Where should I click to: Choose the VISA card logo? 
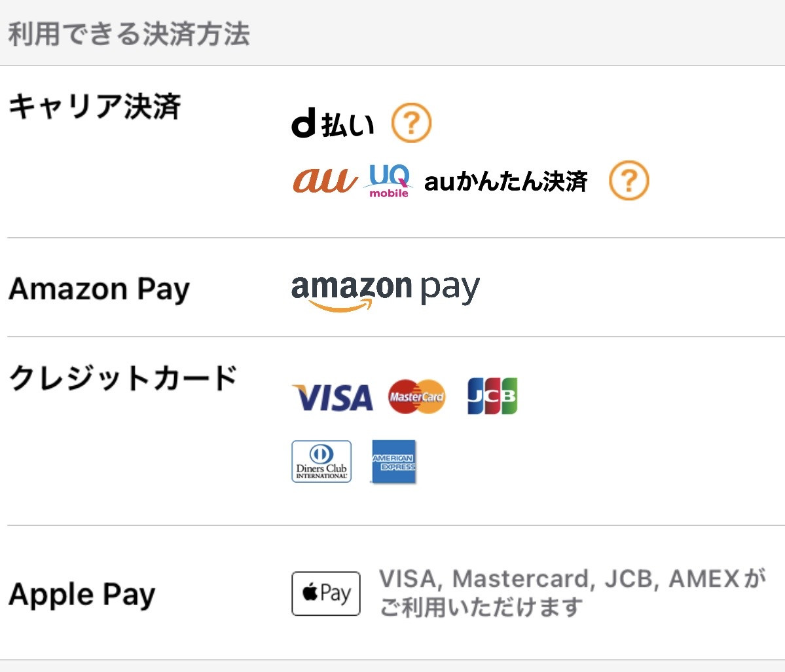click(x=332, y=397)
